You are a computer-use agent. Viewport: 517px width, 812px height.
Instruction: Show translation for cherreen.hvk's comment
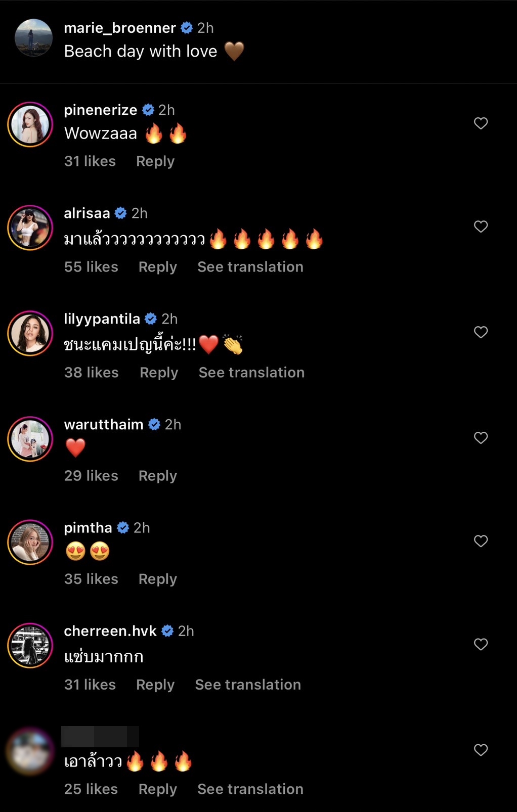[248, 685]
